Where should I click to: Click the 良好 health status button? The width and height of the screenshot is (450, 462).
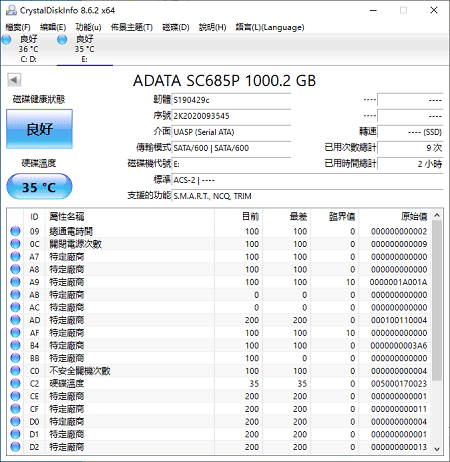coord(39,129)
